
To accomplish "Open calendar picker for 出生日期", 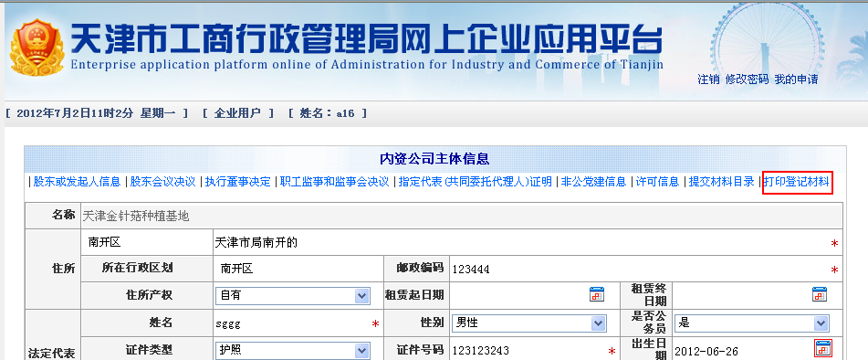I will [822, 348].
